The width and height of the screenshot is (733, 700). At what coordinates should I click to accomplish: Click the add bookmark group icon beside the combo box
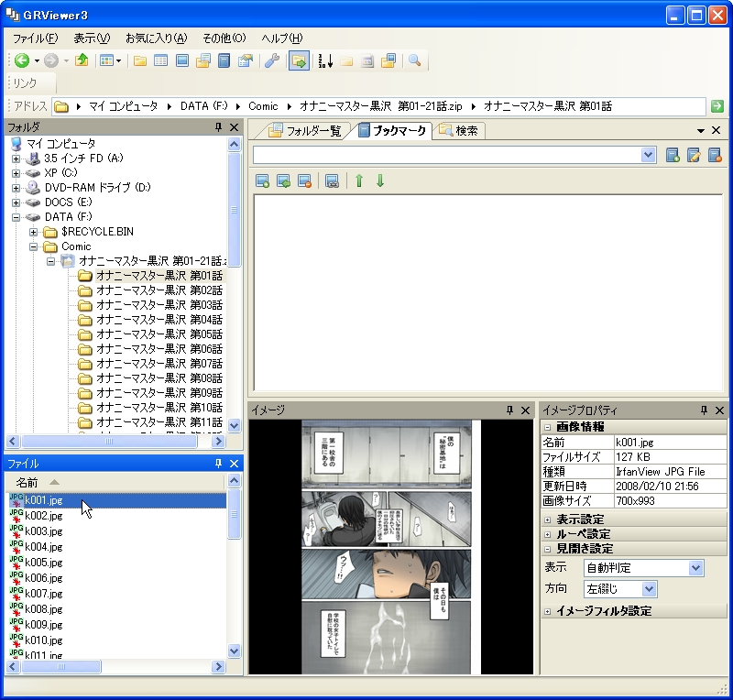click(673, 155)
